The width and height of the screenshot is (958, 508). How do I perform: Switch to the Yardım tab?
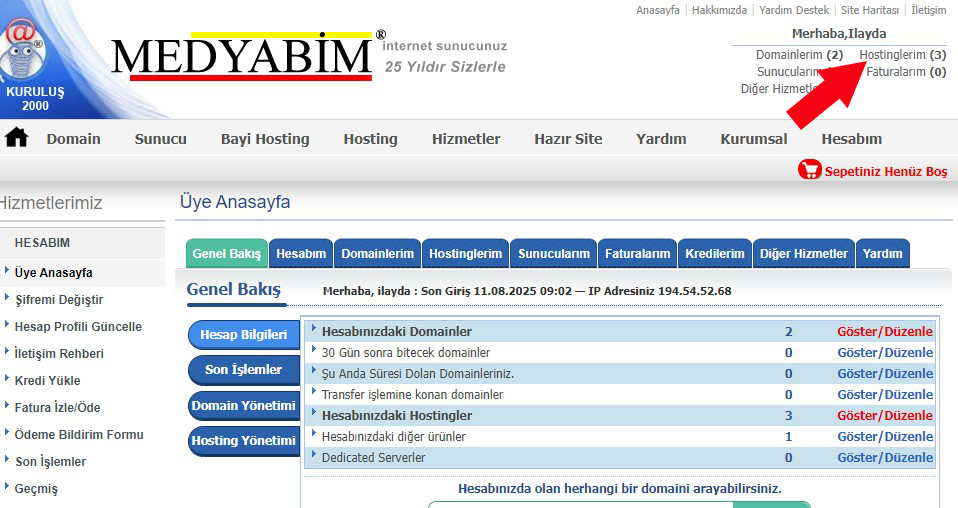pos(883,254)
